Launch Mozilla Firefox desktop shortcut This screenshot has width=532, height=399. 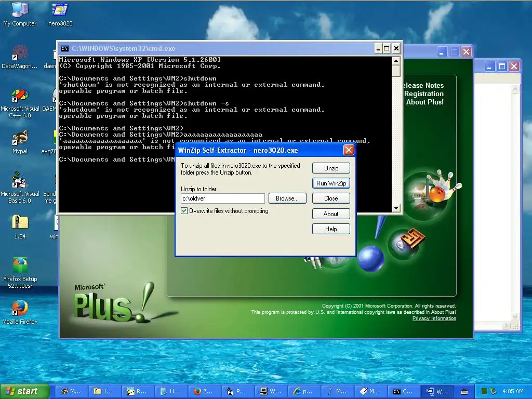20,312
